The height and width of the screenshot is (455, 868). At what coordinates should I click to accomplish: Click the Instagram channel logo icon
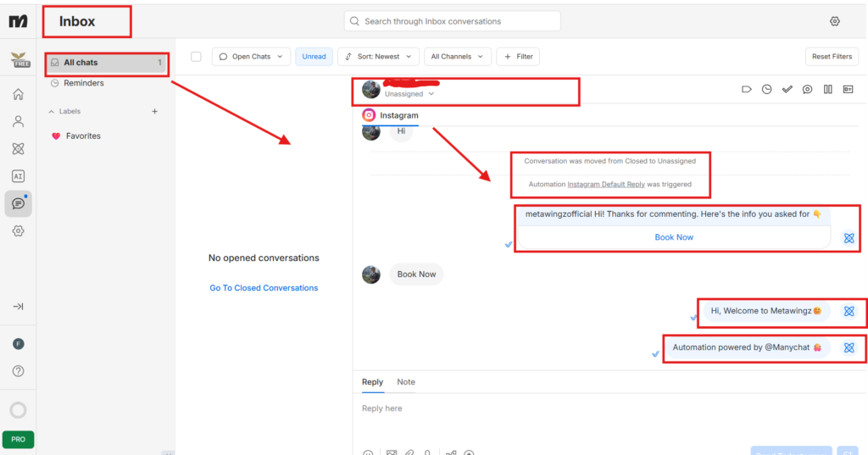369,115
